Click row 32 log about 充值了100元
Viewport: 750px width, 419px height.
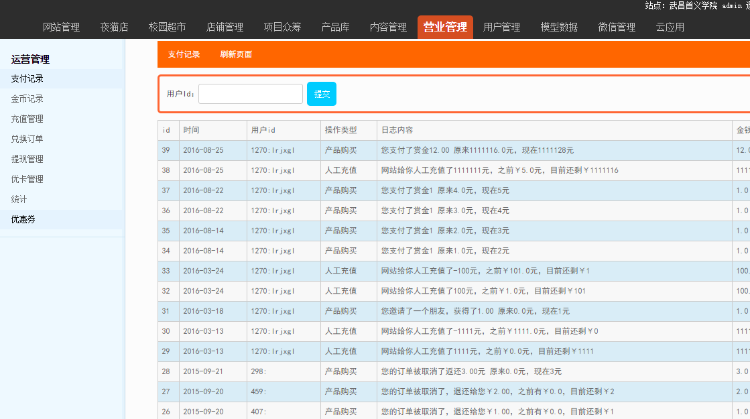click(484, 291)
